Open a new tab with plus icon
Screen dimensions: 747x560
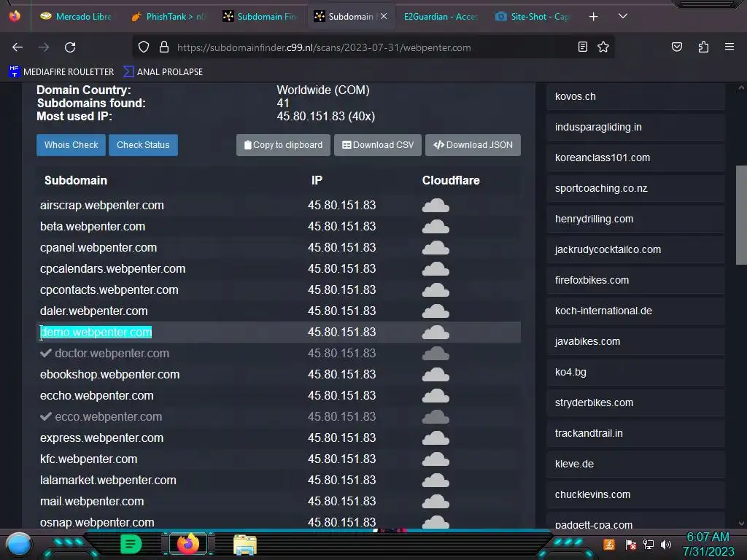(593, 17)
